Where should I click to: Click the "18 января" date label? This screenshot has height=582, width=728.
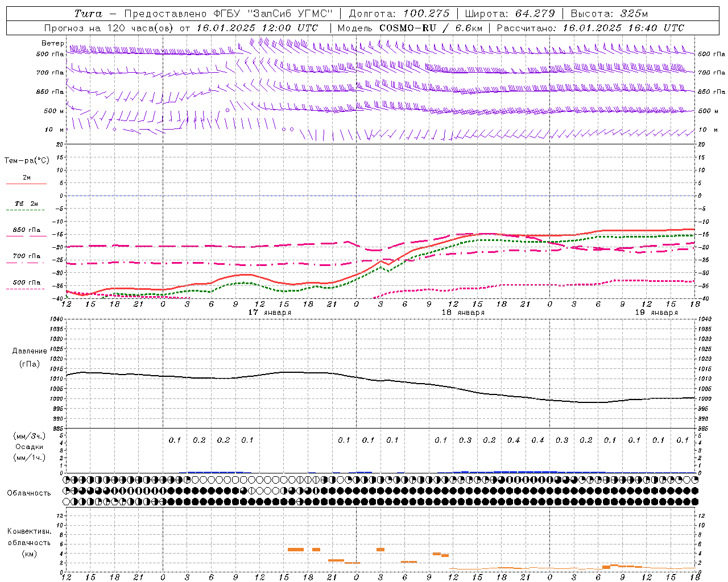point(463,313)
